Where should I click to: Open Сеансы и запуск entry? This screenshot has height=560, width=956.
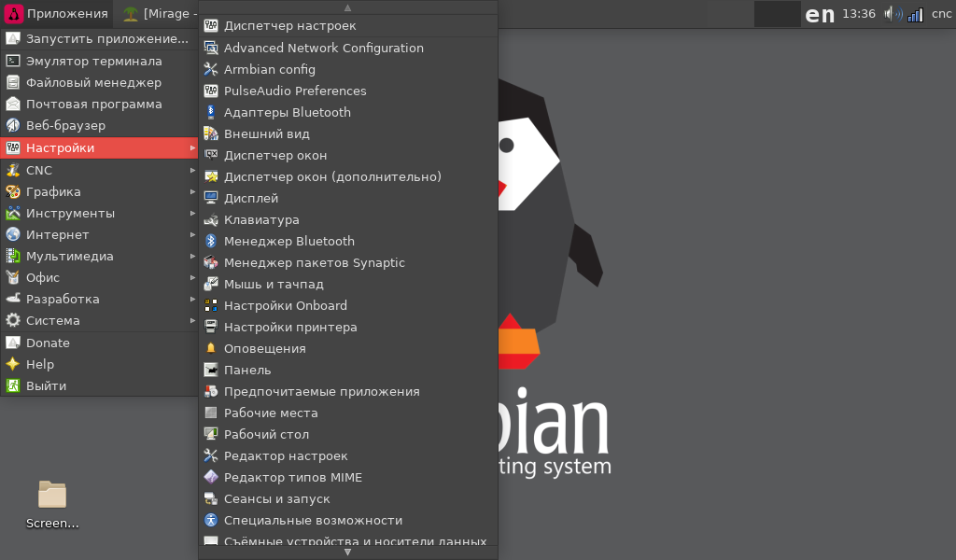348,498
